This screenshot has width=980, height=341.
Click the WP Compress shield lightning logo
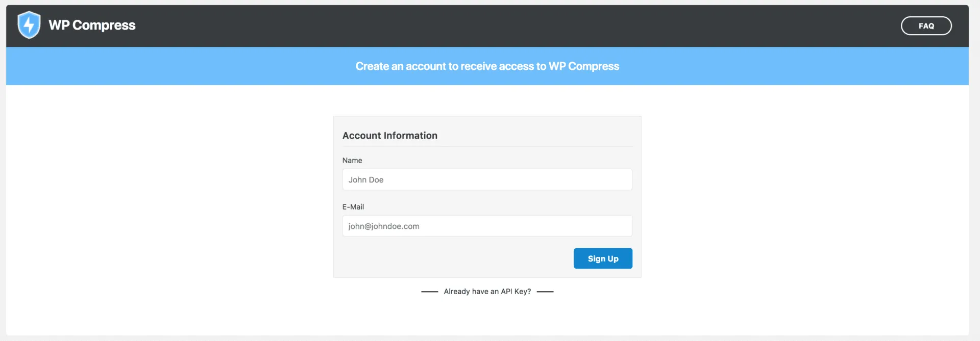pos(29,25)
